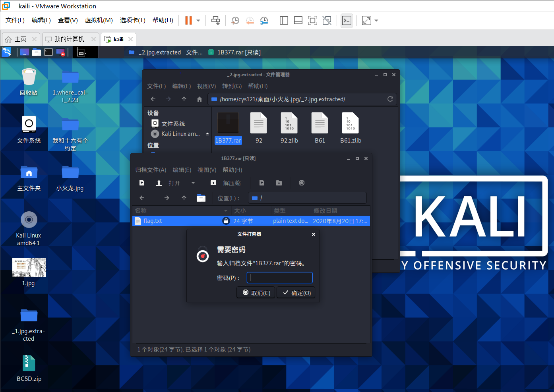The width and height of the screenshot is (554, 392).
Task: Go back in the file manager window
Action: pos(153,99)
